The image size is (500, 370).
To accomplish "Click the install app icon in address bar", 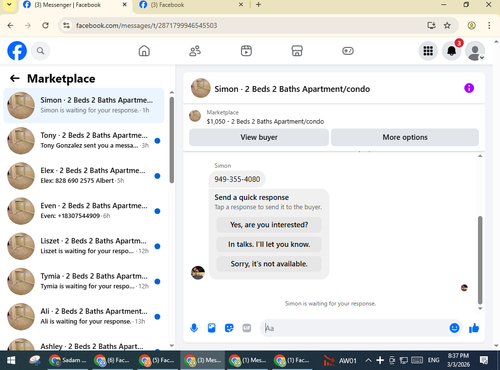I will (431, 25).
